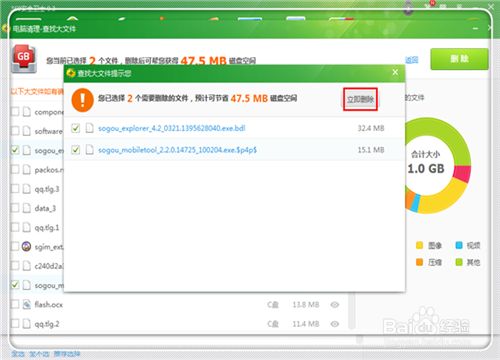
Task: Minimize the 电脑清理 window
Action: [475, 29]
